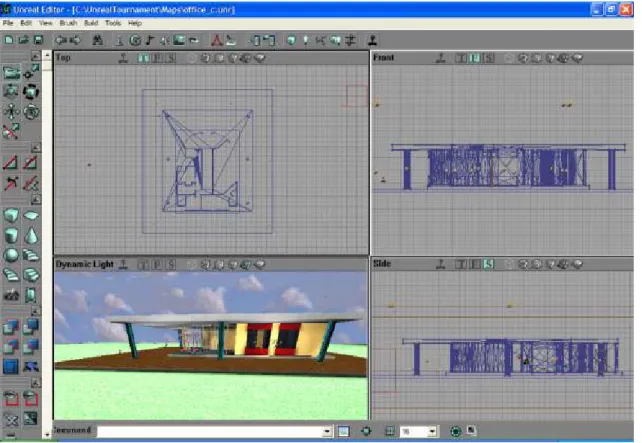Build a Sheet brush
Image resolution: width=642 pixels, height=443 pixels.
pyautogui.click(x=31, y=215)
